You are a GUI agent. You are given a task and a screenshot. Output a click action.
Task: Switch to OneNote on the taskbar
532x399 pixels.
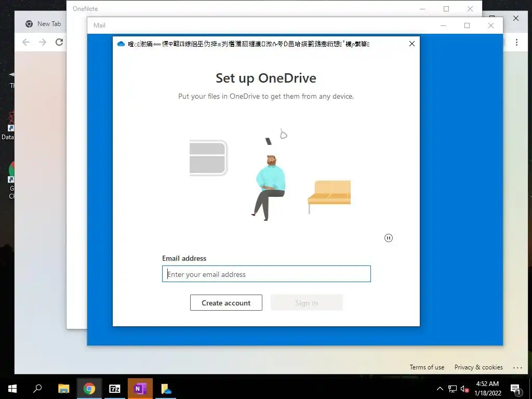point(140,389)
